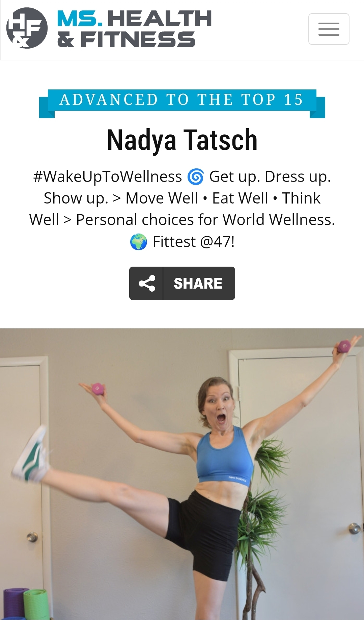Click the pink dumbbell in her lower hand
364x620 pixels.
tap(97, 389)
